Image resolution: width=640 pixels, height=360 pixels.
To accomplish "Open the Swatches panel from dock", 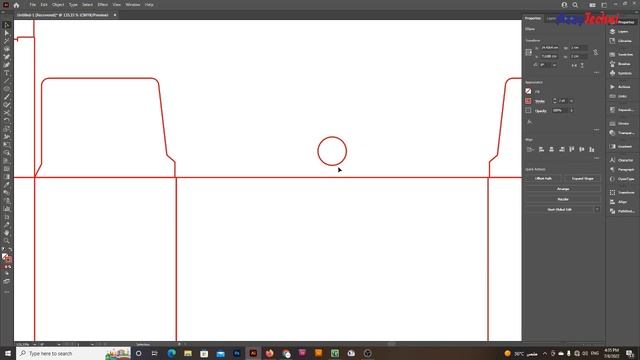I will click(x=622, y=54).
